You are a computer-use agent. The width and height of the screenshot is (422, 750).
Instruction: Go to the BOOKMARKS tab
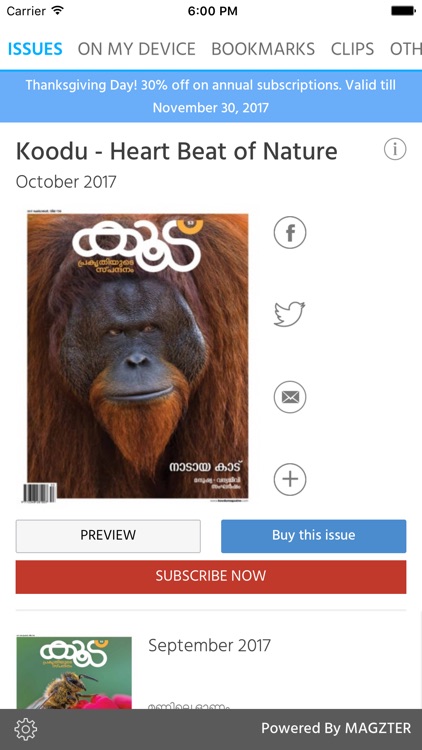263,49
